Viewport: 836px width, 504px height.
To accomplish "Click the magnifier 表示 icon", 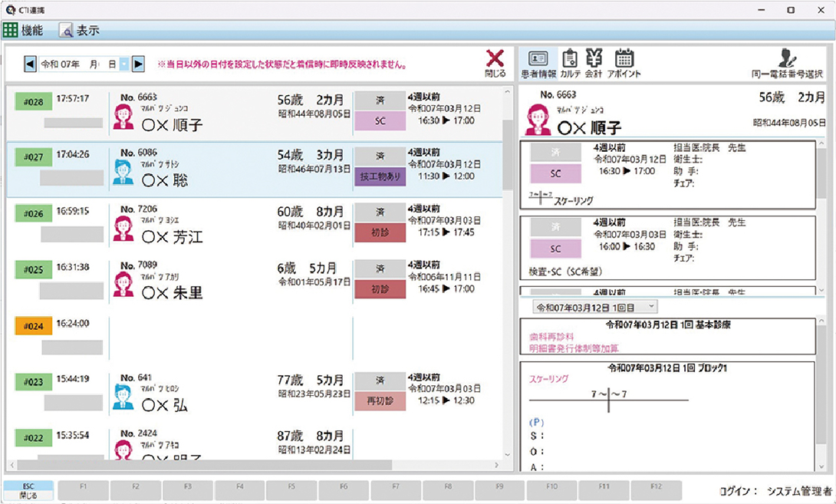I will [67, 29].
